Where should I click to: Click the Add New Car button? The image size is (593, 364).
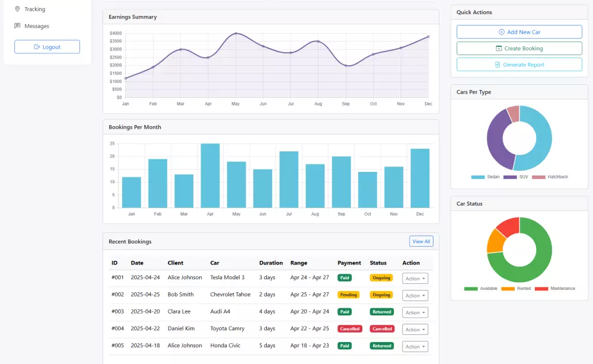[519, 32]
